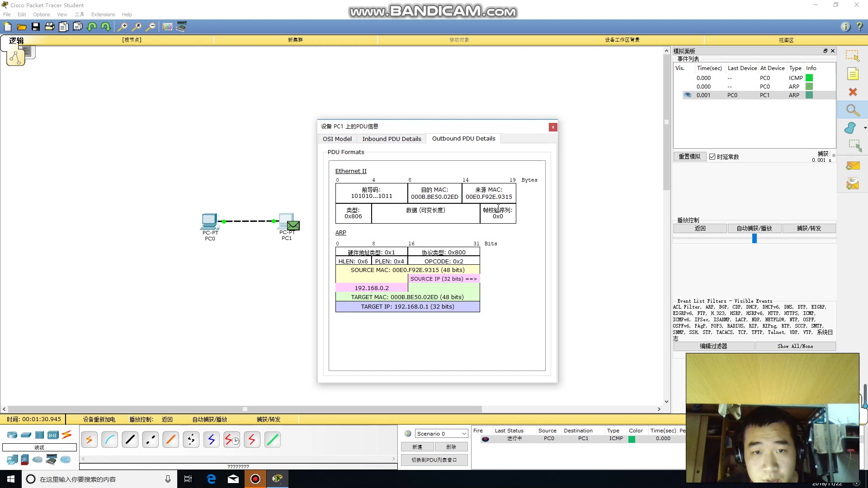Click 重置模拟 reset simulation button
The image size is (868, 488).
tap(689, 157)
